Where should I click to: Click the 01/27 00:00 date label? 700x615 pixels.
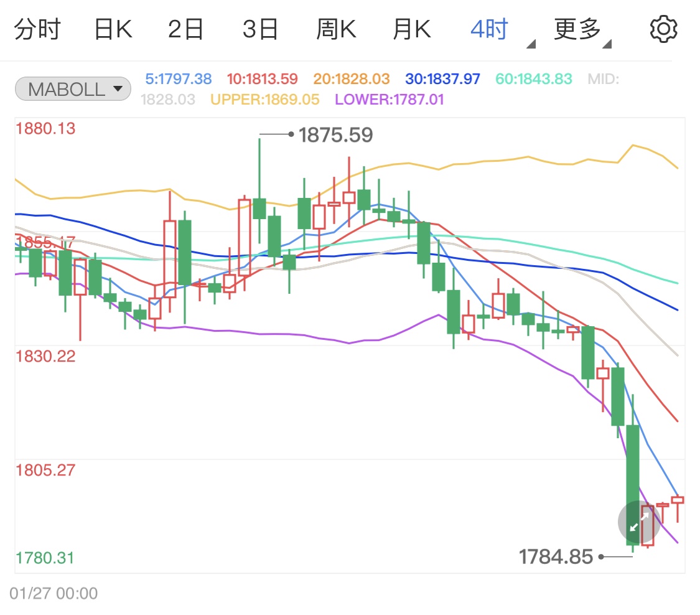(54, 593)
